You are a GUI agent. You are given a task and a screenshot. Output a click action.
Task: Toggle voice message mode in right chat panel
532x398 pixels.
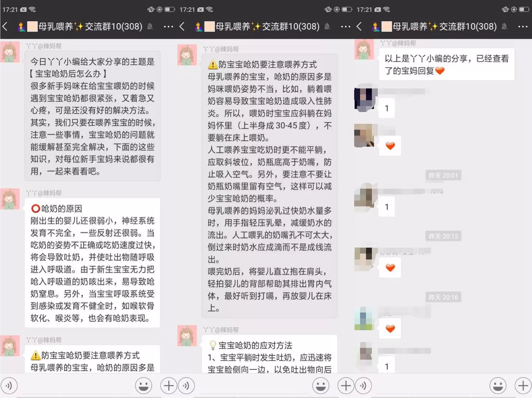click(363, 386)
